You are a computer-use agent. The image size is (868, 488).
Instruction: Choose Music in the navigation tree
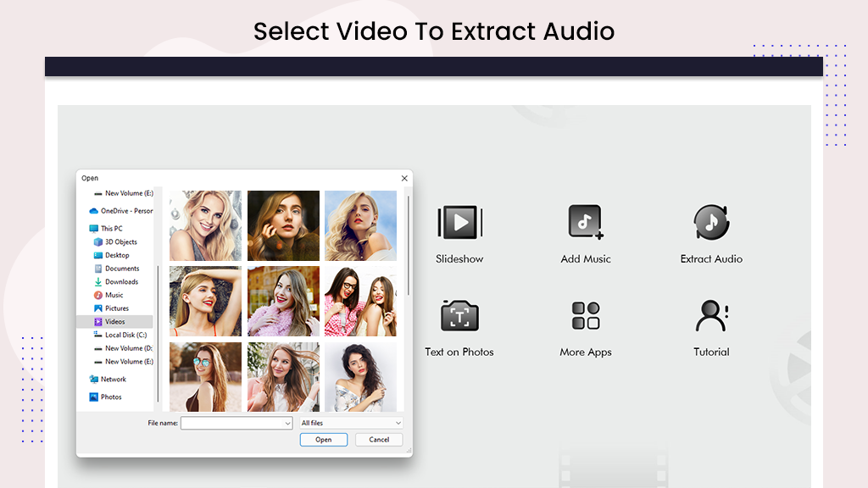click(114, 295)
